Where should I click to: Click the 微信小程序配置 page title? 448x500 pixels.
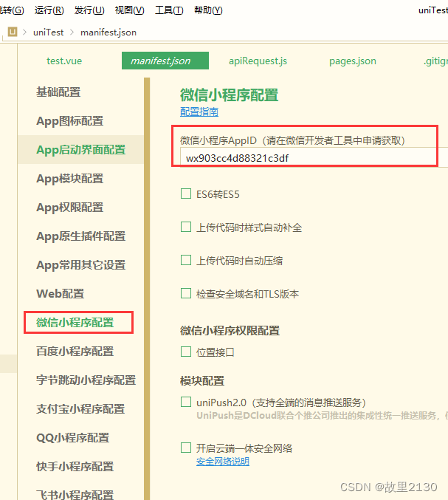[x=229, y=95]
